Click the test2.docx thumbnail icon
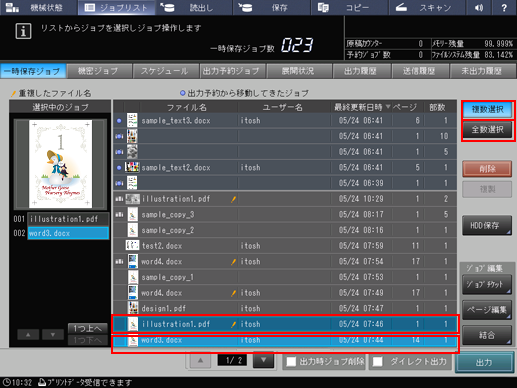 coord(132,245)
